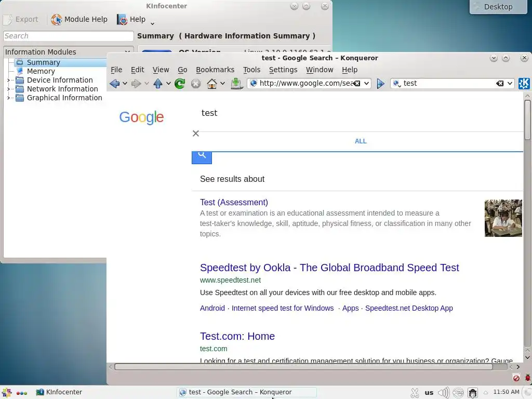Select Memory in Information Modules
Screen dimensions: 532x399
[41, 71]
